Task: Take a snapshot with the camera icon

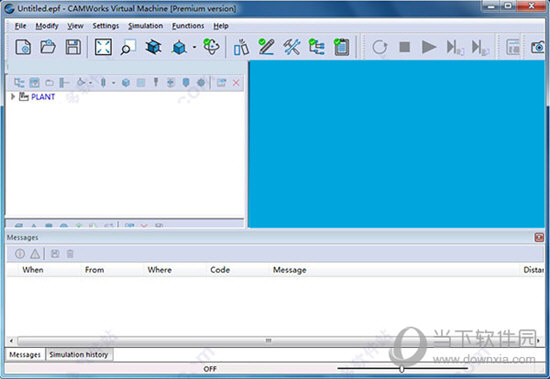Action: pyautogui.click(x=538, y=47)
